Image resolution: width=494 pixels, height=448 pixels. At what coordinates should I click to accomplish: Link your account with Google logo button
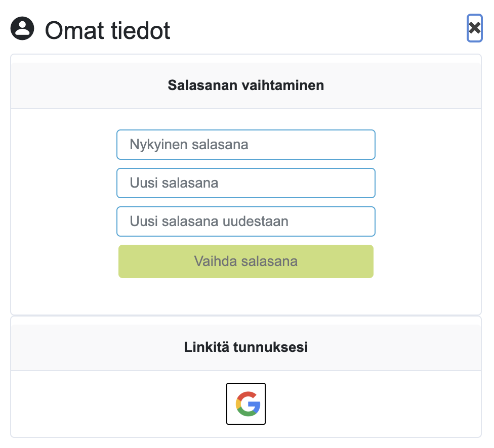[x=246, y=404]
